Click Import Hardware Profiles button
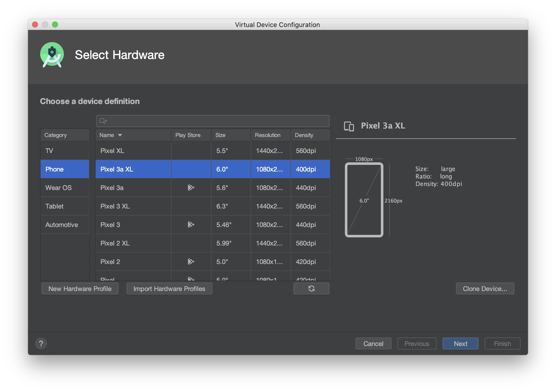The width and height of the screenshot is (556, 392). (x=169, y=289)
